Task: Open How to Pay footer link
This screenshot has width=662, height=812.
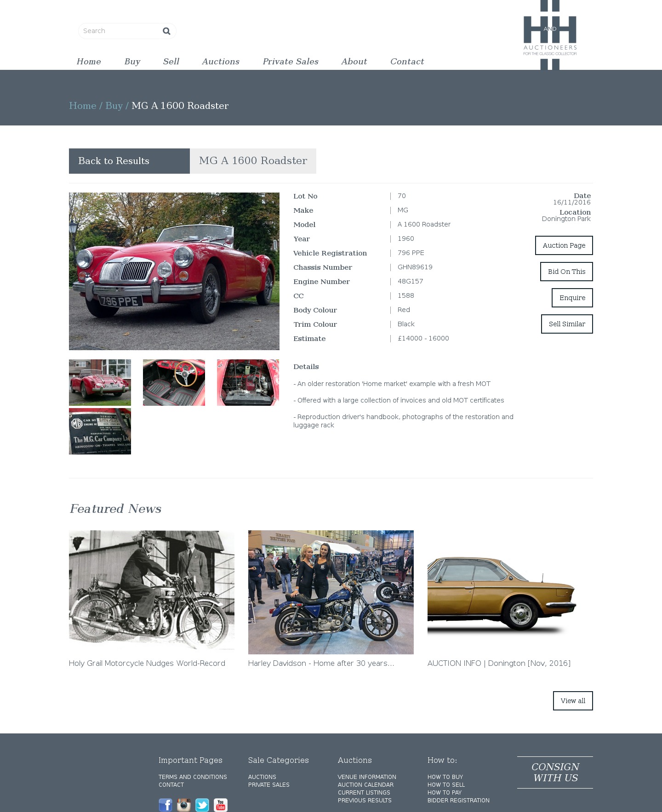Action: (445, 793)
